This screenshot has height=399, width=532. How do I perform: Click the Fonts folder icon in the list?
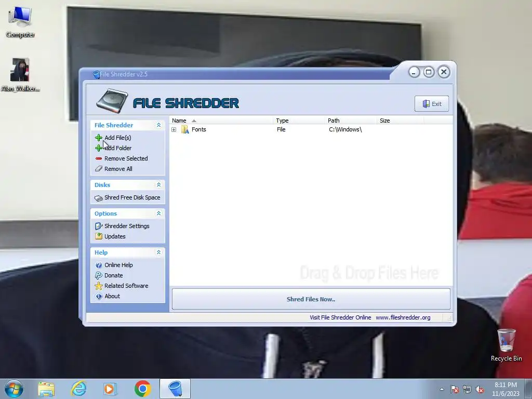coord(185,129)
